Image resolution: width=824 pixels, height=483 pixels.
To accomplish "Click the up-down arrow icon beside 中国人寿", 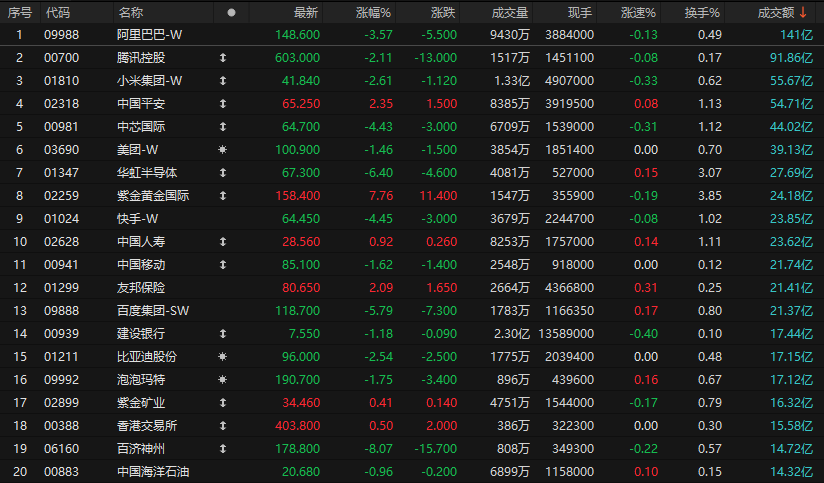I will [x=223, y=242].
